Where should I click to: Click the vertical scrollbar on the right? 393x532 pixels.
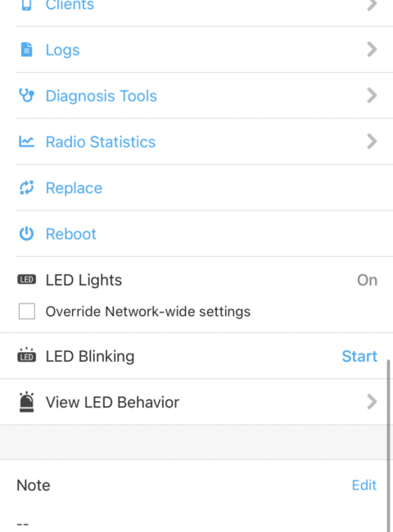click(x=389, y=446)
